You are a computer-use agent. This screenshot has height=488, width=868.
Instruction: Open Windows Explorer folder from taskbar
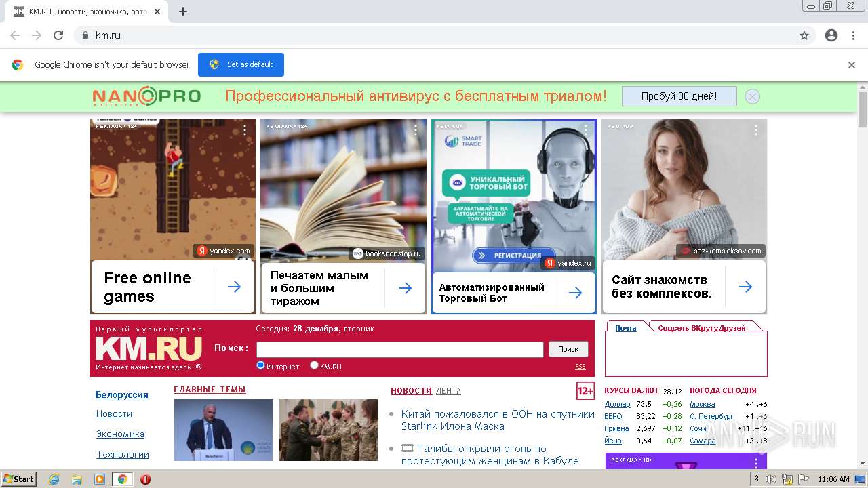point(77,479)
